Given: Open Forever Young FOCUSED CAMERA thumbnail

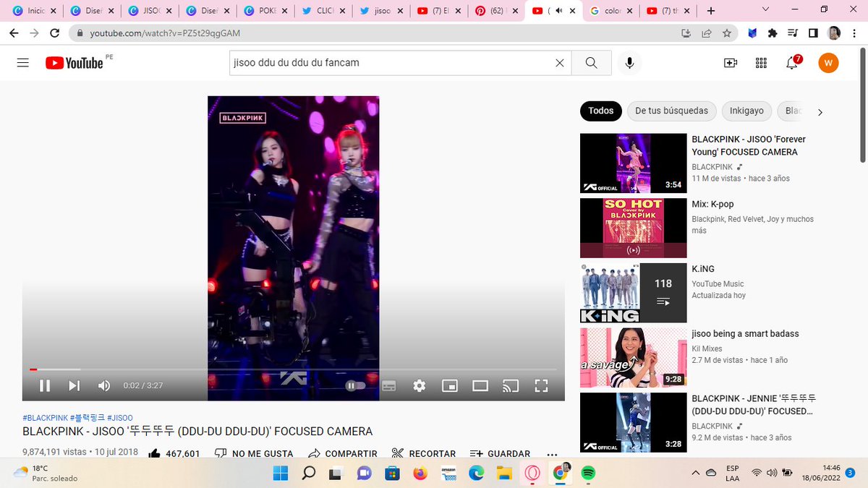Looking at the screenshot, I should point(634,163).
